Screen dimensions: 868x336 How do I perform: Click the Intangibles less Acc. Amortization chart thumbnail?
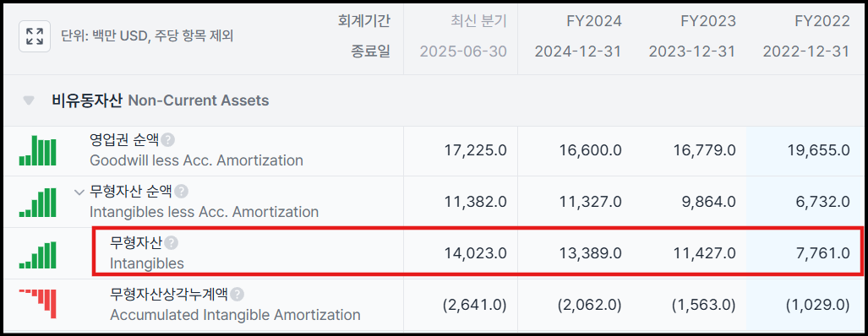click(38, 202)
